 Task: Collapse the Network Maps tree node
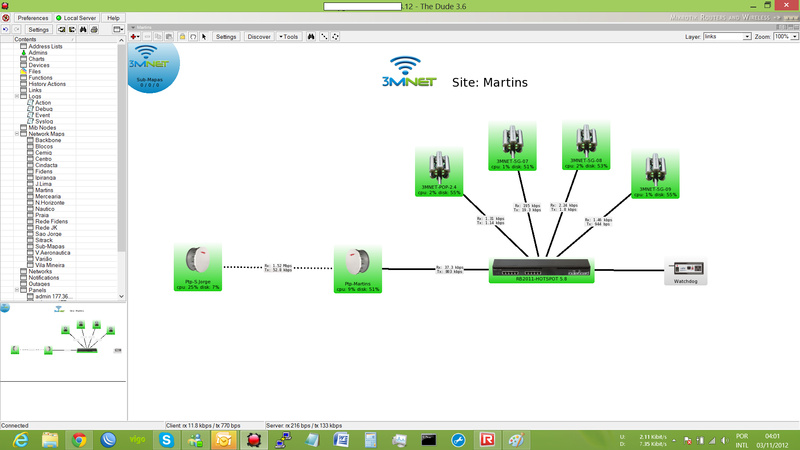click(17, 134)
